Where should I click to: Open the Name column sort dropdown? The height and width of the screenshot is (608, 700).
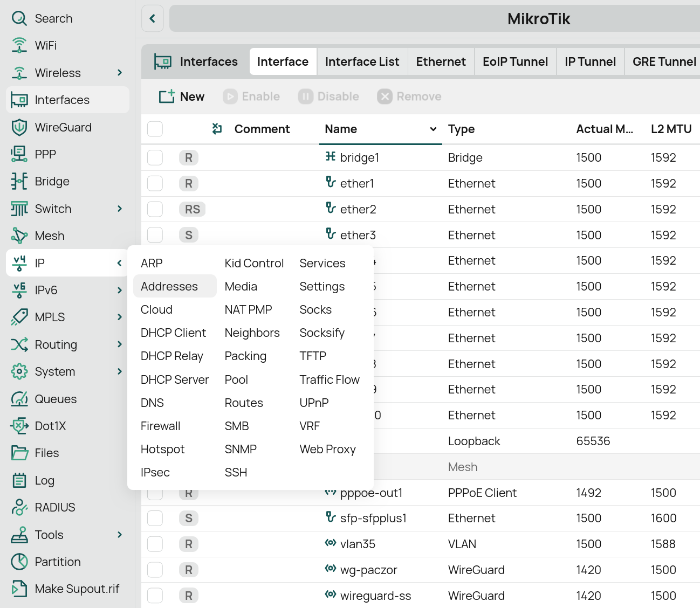coord(433,129)
